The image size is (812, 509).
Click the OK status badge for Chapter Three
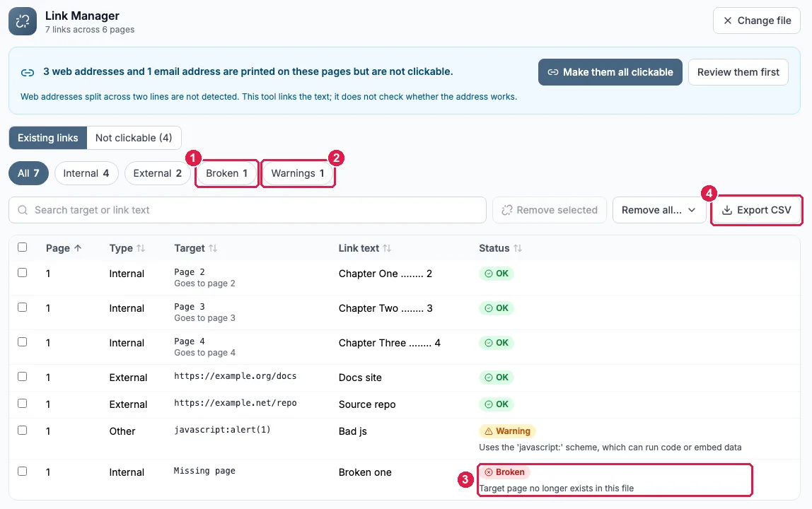coord(496,343)
